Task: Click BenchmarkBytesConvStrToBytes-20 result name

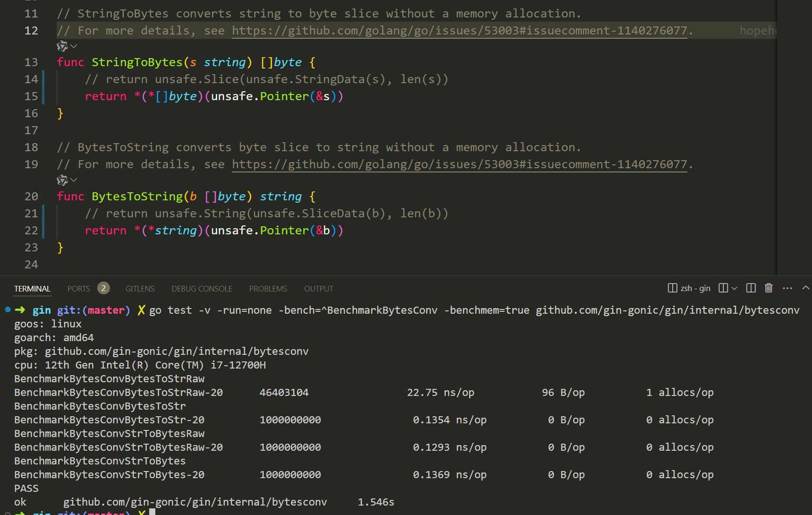Action: point(109,475)
